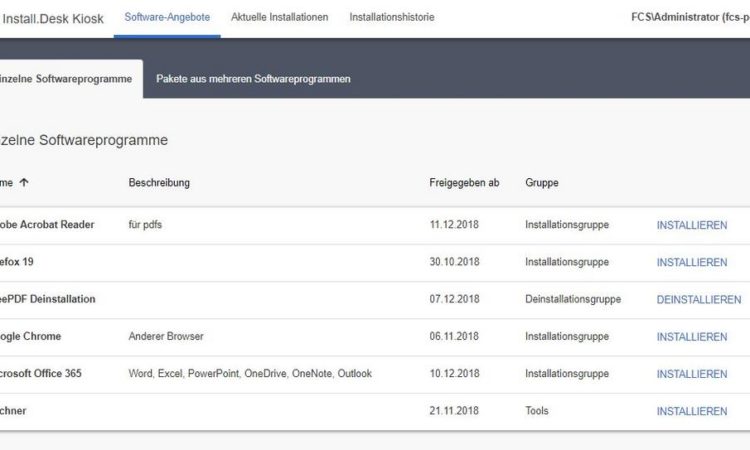Install Google Chrome via INSTALLIEREN
The width and height of the screenshot is (750, 450).
click(x=692, y=337)
